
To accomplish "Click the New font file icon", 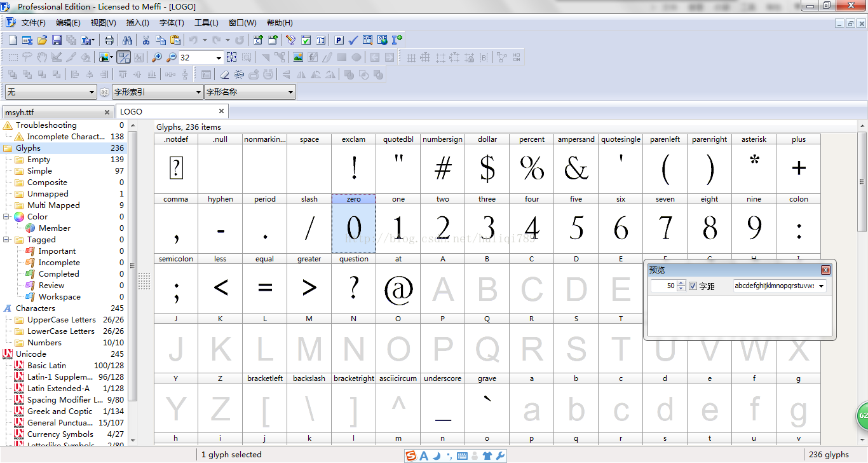I will [13, 40].
